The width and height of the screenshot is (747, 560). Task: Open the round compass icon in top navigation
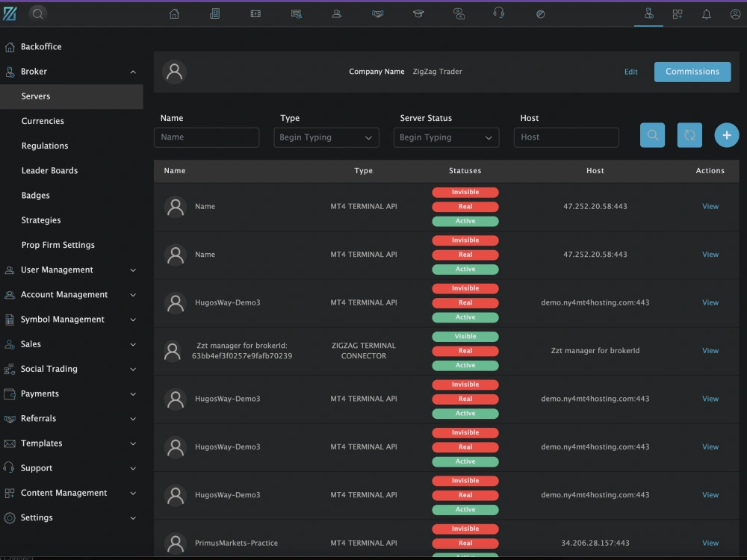point(540,14)
